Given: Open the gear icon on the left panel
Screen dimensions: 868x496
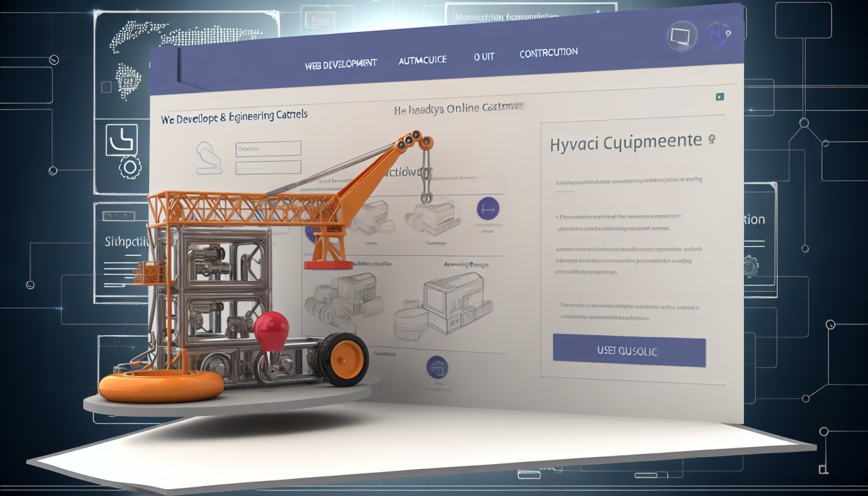Looking at the screenshot, I should coord(130,167).
